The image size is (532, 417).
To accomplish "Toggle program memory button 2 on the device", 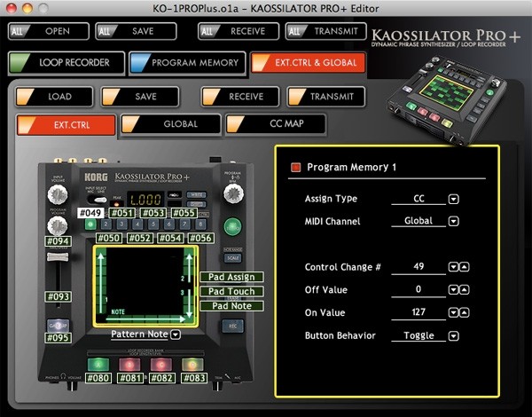I will coord(106,224).
